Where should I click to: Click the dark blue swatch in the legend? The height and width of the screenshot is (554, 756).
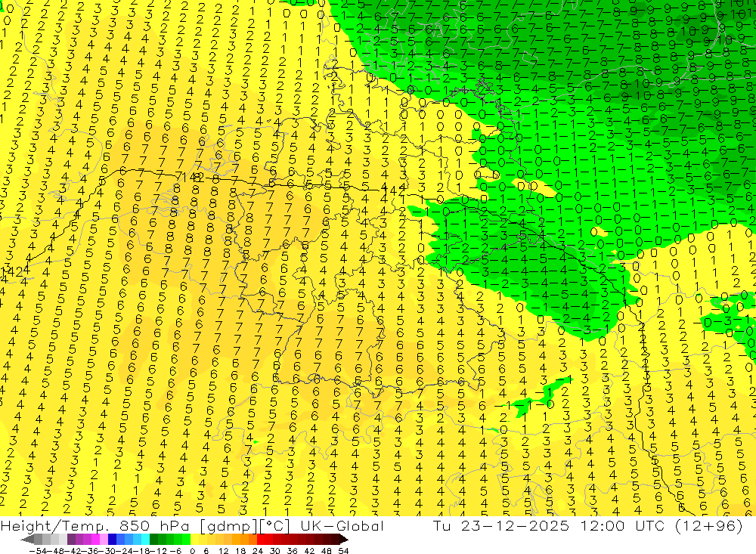coord(112,539)
